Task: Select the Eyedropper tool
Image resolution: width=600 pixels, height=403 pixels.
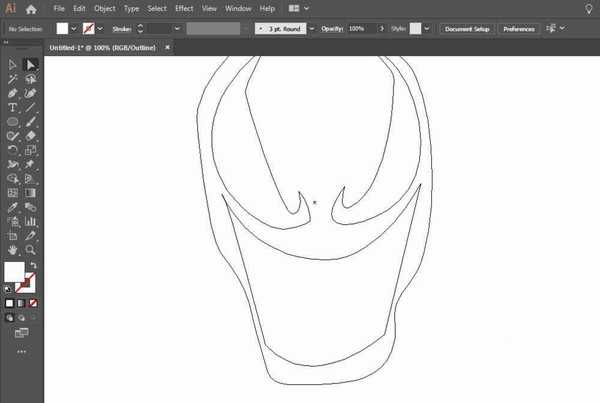Action: tap(13, 206)
